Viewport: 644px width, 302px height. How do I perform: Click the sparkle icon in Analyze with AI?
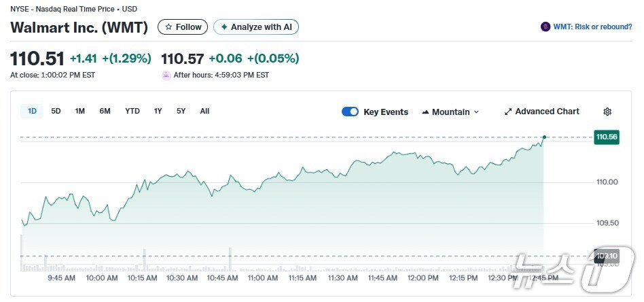click(x=224, y=27)
